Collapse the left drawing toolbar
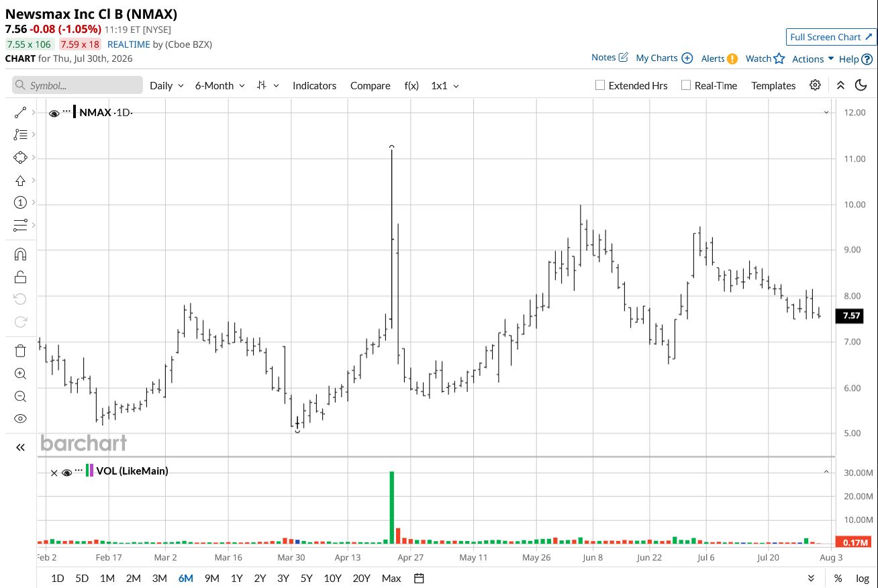The width and height of the screenshot is (878, 588). pyautogui.click(x=20, y=447)
